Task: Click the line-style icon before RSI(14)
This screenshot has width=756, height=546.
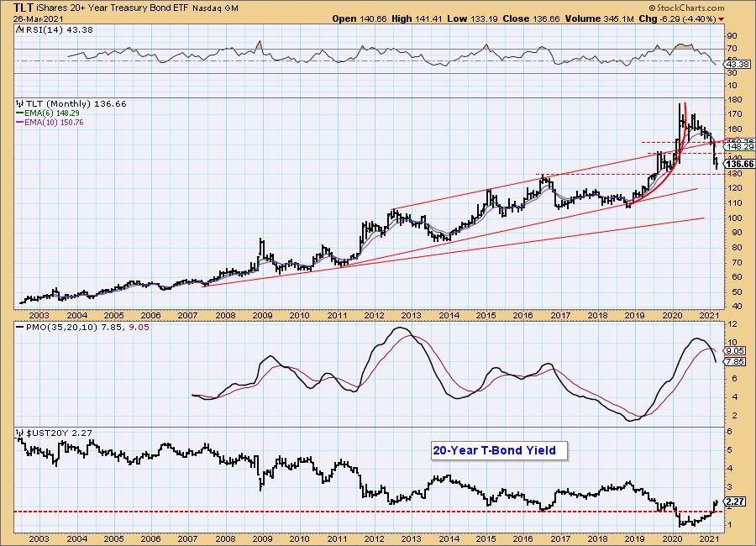Action: click(19, 29)
